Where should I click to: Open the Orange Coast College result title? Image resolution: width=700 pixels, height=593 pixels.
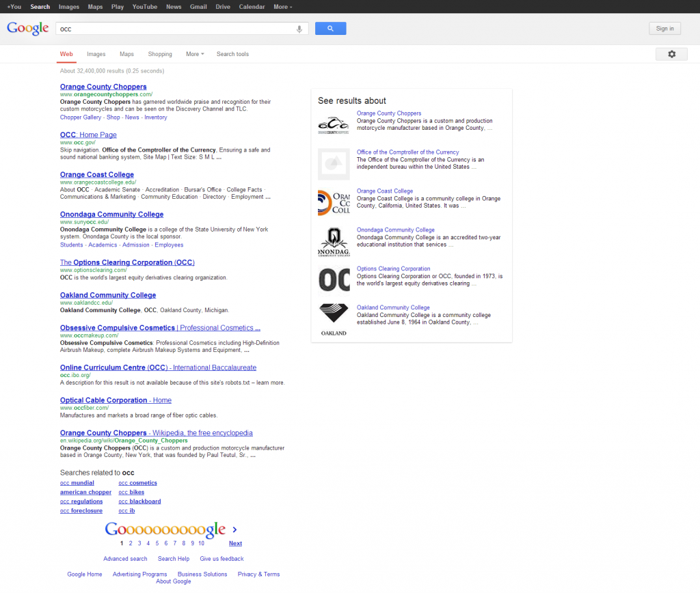click(x=97, y=174)
